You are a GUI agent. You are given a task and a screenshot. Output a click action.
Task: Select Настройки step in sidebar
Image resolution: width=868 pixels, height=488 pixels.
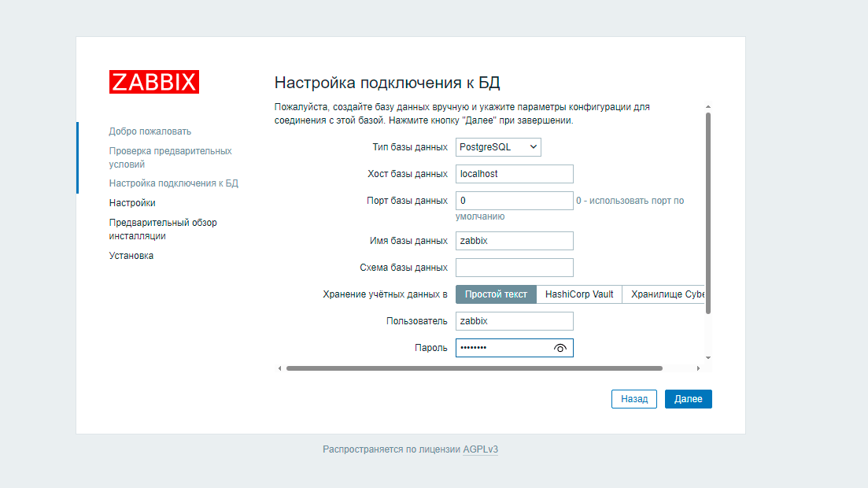[x=132, y=203]
